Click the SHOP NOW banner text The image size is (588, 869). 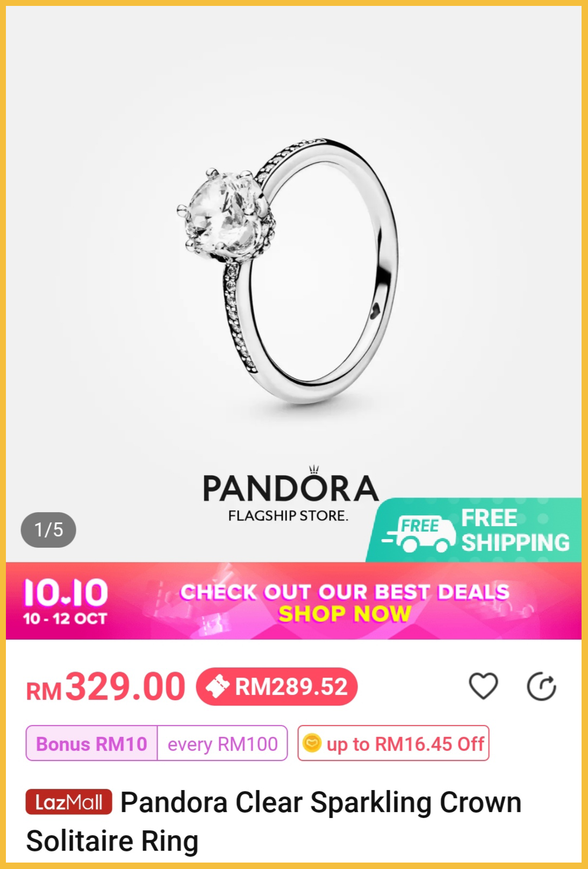(345, 613)
